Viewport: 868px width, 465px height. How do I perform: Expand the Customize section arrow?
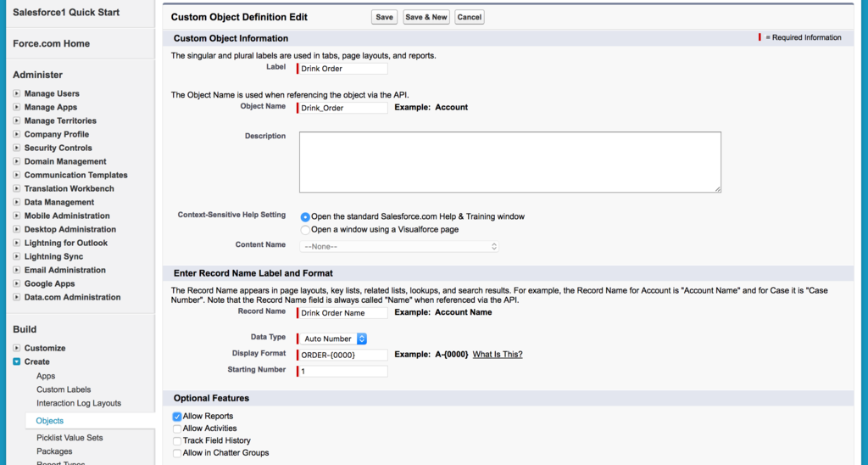click(17, 348)
